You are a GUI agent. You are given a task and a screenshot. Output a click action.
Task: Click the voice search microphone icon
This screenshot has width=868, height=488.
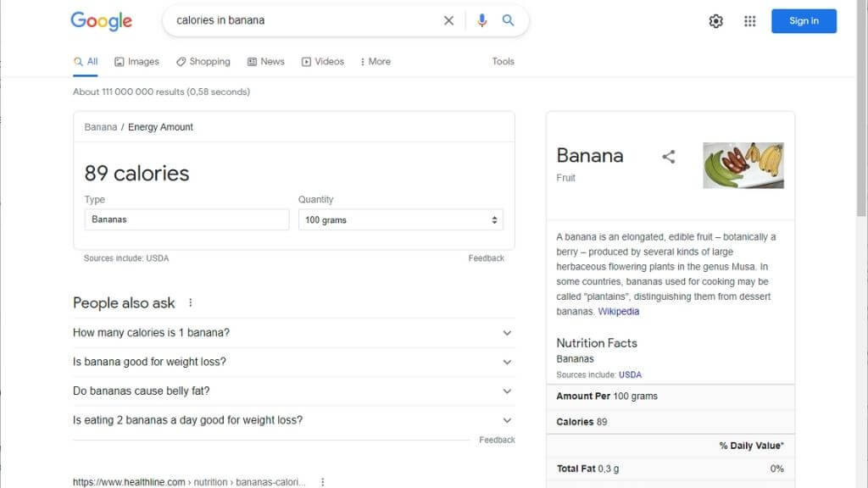(x=482, y=20)
